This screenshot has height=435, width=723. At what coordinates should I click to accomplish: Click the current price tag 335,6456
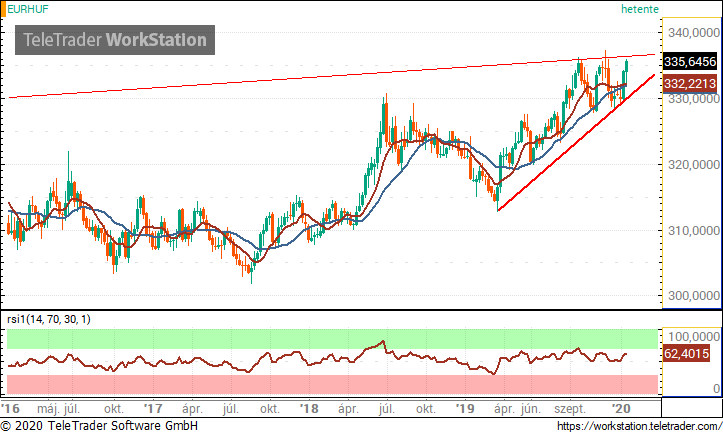pyautogui.click(x=690, y=61)
